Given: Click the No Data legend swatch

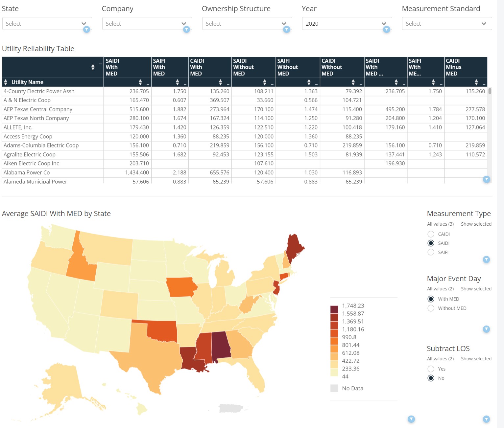Looking at the screenshot, I should 334,388.
